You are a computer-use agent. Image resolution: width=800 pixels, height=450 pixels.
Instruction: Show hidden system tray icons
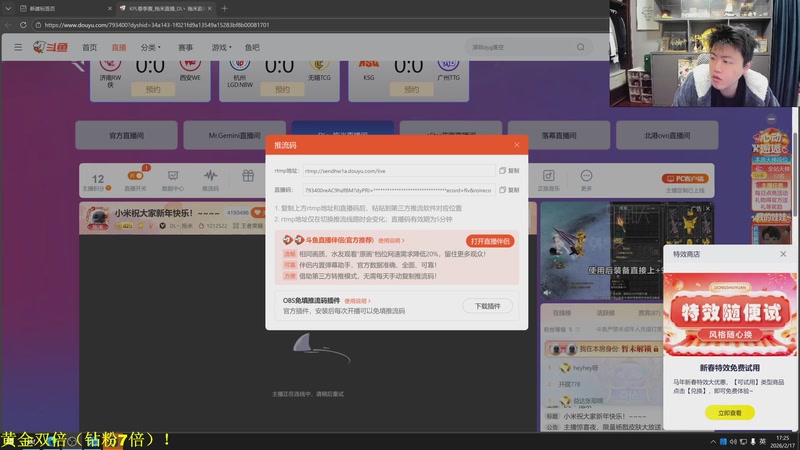(x=713, y=442)
